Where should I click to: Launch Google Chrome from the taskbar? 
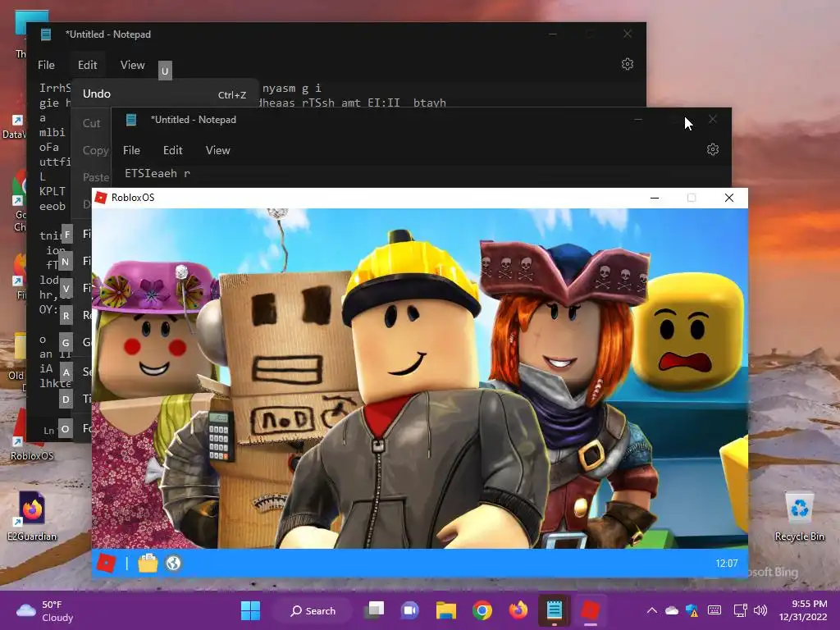click(482, 610)
